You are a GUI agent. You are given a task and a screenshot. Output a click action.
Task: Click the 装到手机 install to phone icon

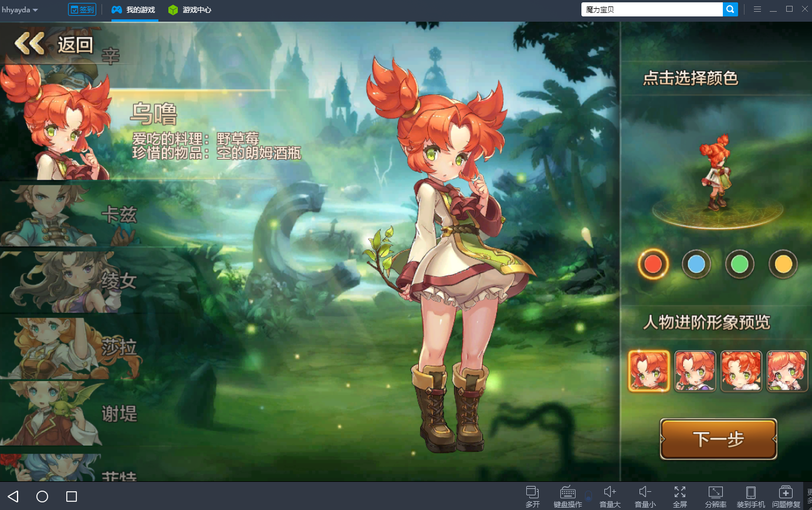[x=751, y=496]
